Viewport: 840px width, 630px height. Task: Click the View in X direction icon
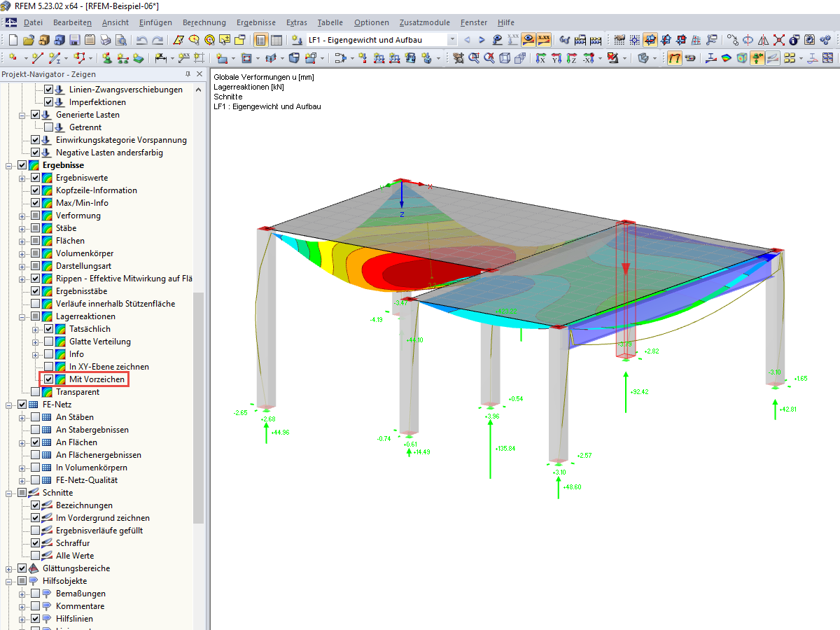[540, 57]
